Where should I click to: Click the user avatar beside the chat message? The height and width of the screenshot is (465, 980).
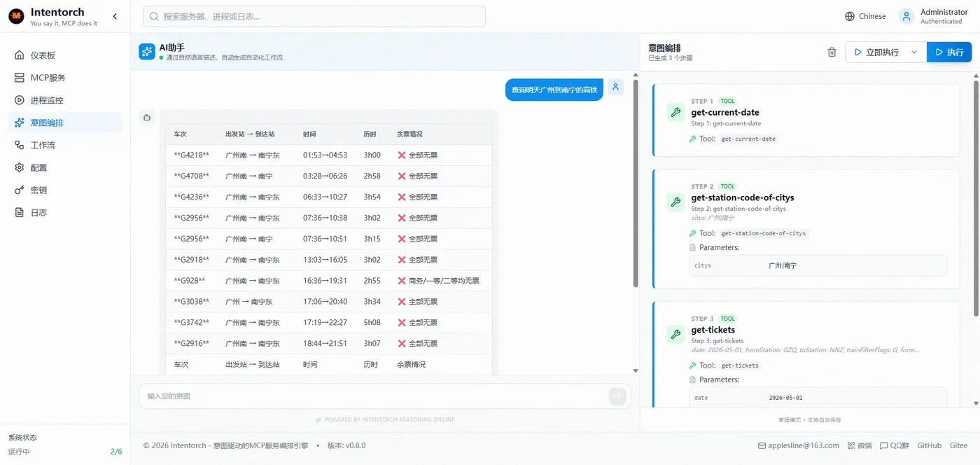point(615,87)
